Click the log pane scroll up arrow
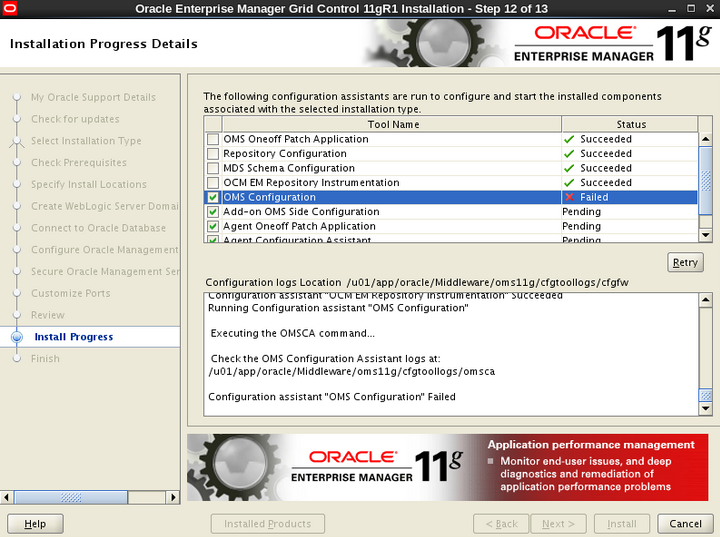The width and height of the screenshot is (720, 537). 705,300
